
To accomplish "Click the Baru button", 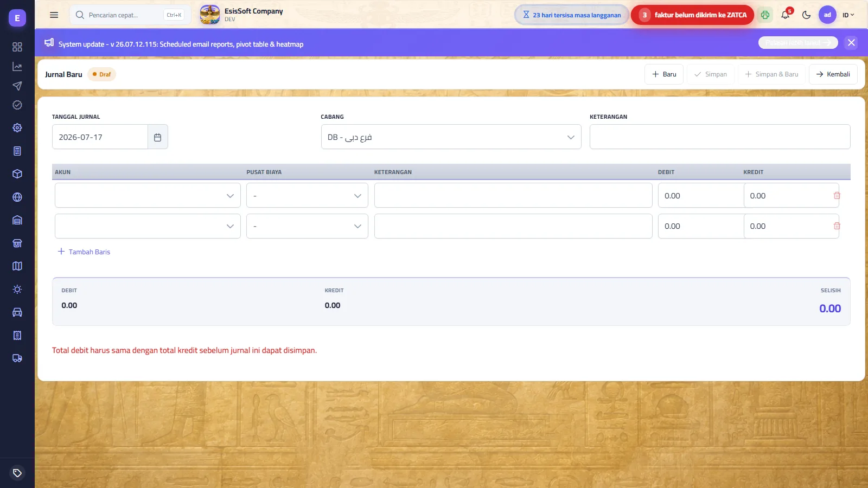I will pos(664,74).
